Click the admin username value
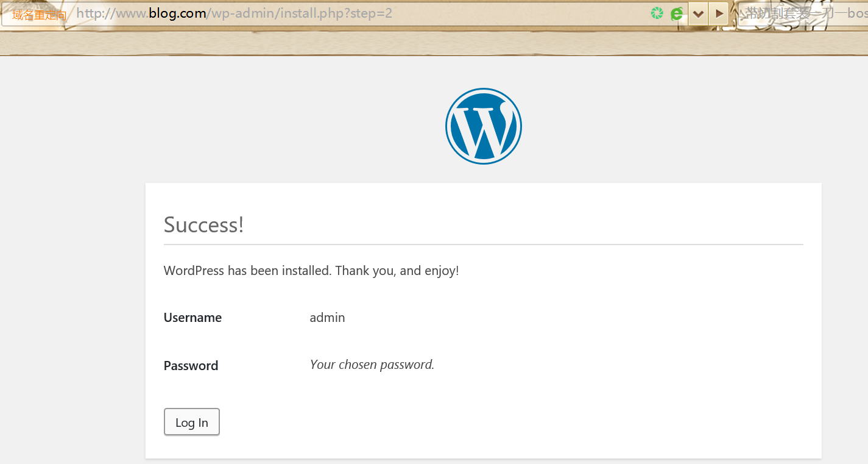 (x=327, y=318)
